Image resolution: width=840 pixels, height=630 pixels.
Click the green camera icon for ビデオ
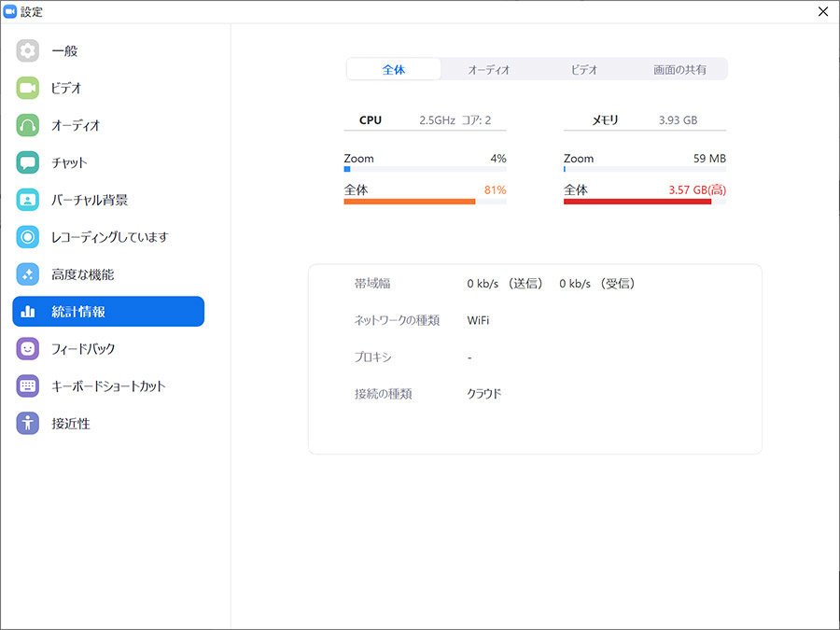coord(27,88)
